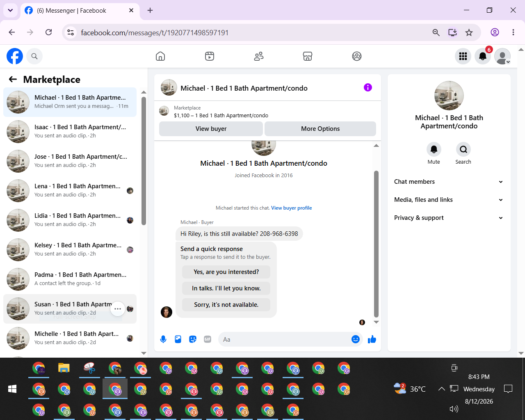
Task: Mute this conversation with the bell icon
Action: pyautogui.click(x=434, y=149)
